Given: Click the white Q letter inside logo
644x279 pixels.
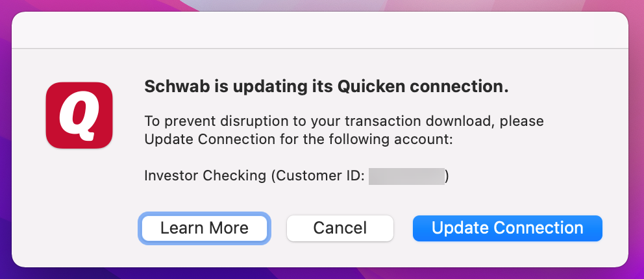Looking at the screenshot, I should [x=79, y=115].
